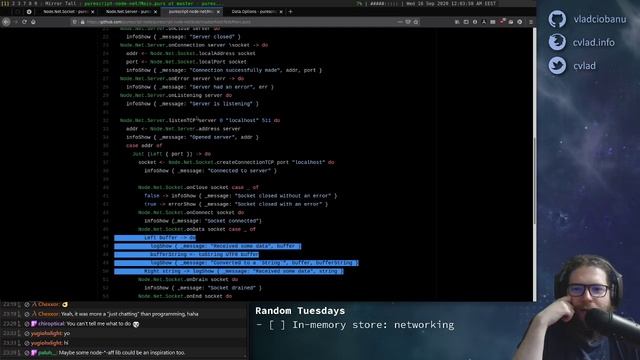Click moderation icon beside chiroptical message
The width and height of the screenshot is (640, 360).
pos(27,324)
